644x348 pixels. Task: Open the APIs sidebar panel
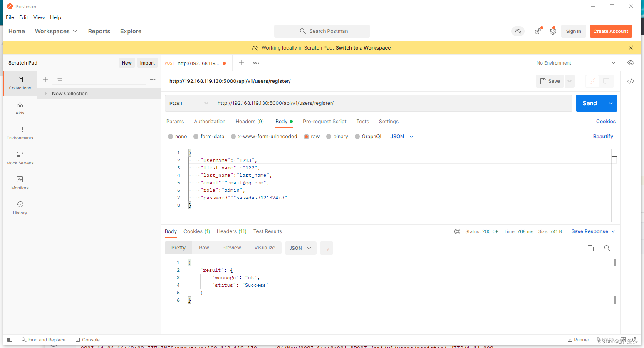20,108
